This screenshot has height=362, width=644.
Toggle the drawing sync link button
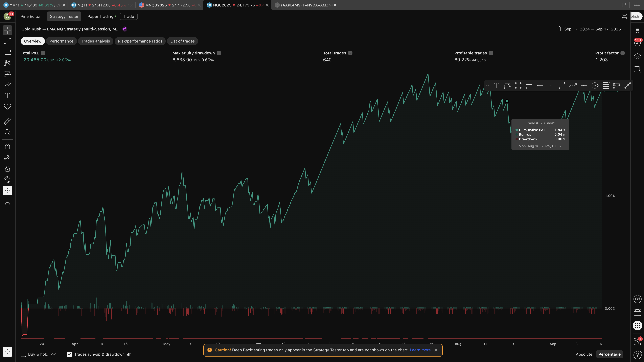[x=7, y=190]
